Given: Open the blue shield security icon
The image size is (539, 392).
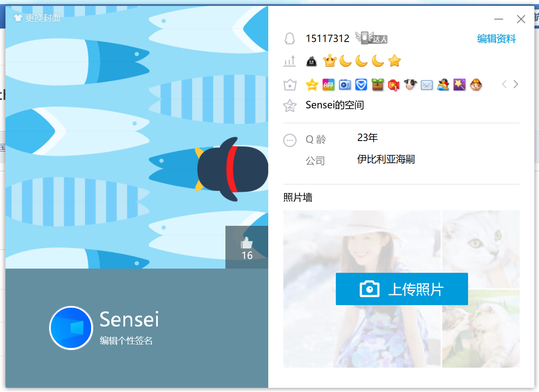Looking at the screenshot, I should coord(361,84).
